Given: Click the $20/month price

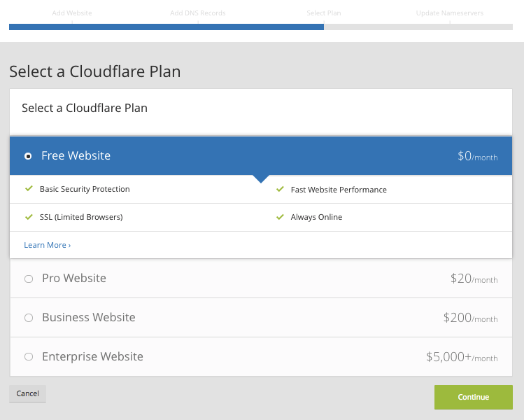Looking at the screenshot, I should (474, 279).
